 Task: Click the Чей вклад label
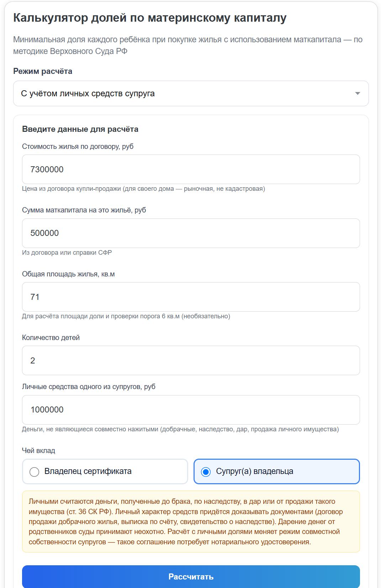click(x=38, y=451)
